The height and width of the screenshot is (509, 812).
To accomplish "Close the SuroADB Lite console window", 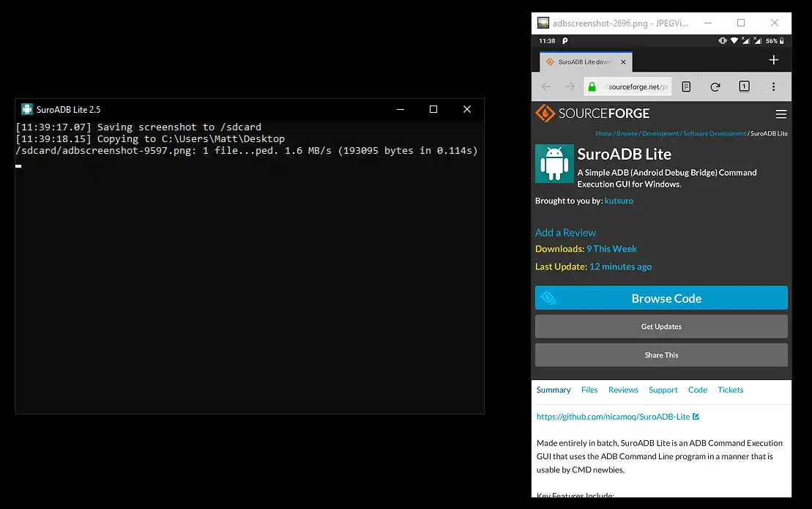I will pos(467,109).
